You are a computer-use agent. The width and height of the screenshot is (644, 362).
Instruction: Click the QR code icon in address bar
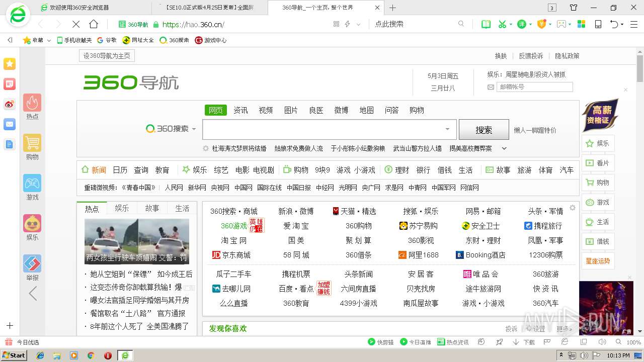point(337,24)
